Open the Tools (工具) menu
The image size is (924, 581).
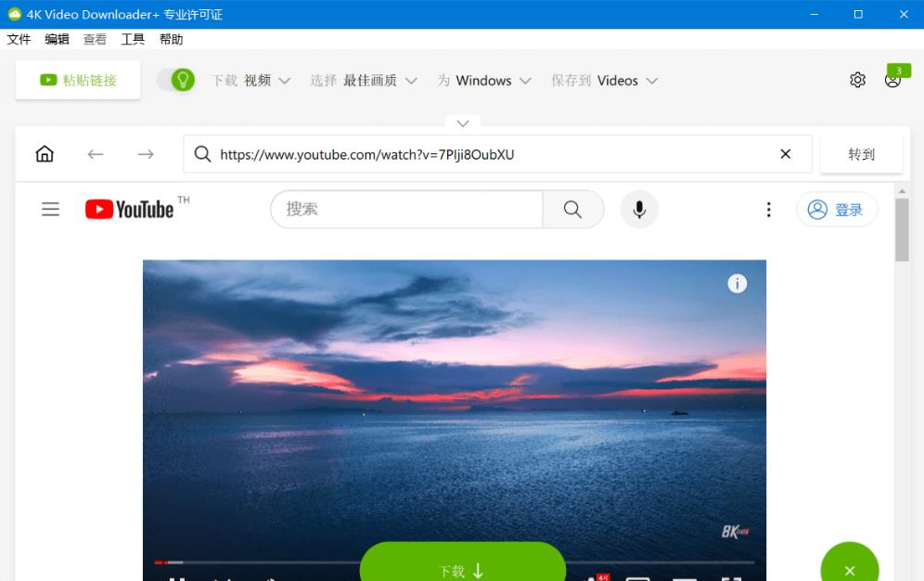pyautogui.click(x=133, y=39)
